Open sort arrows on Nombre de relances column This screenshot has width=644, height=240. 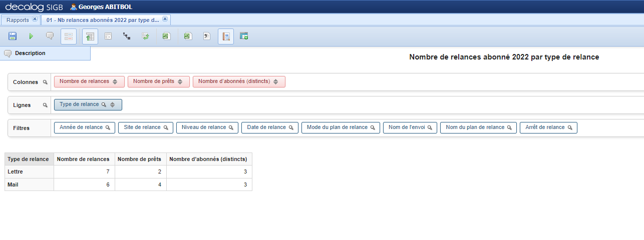pos(115,82)
